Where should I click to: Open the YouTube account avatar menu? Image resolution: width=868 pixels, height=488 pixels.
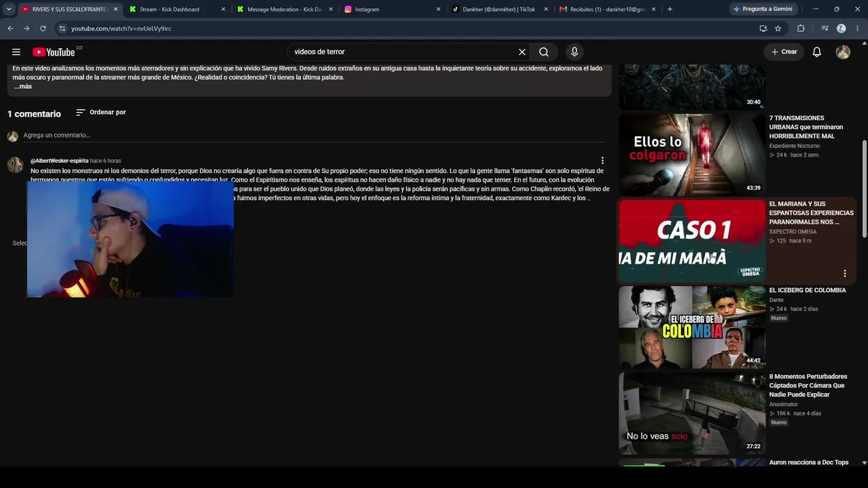point(843,52)
